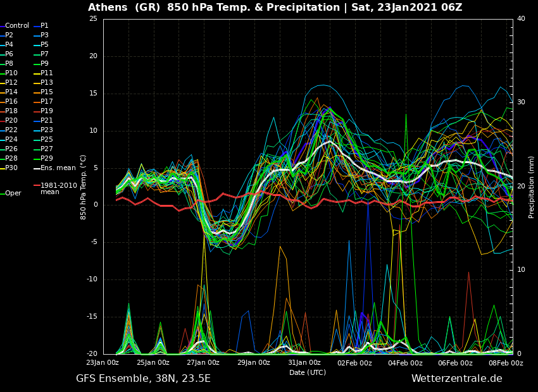Click the P15 legend label

coord(46,92)
